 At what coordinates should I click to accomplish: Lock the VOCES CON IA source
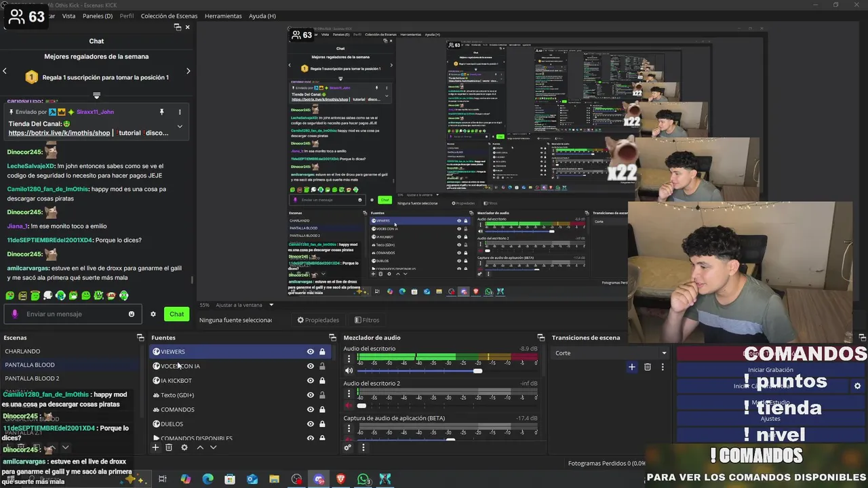pos(322,366)
